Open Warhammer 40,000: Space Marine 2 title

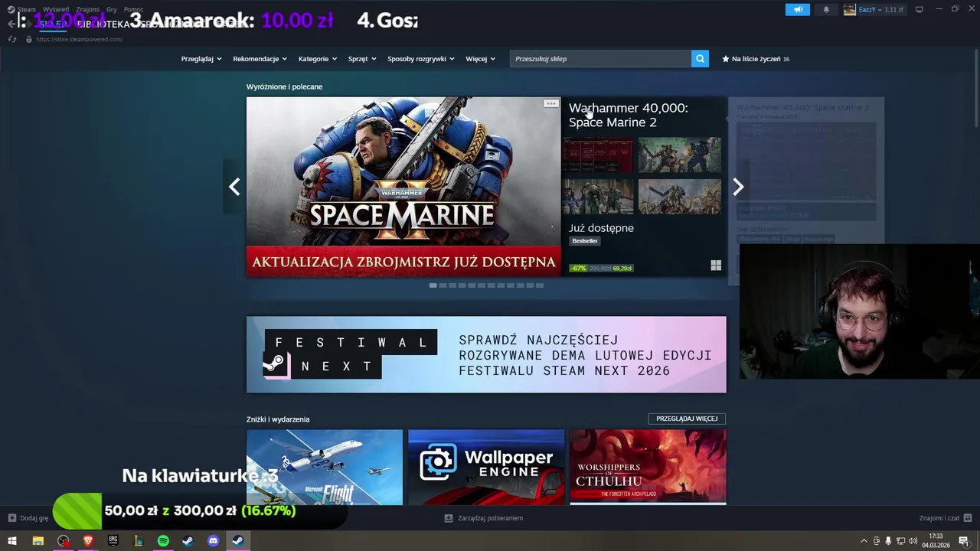tap(629, 115)
